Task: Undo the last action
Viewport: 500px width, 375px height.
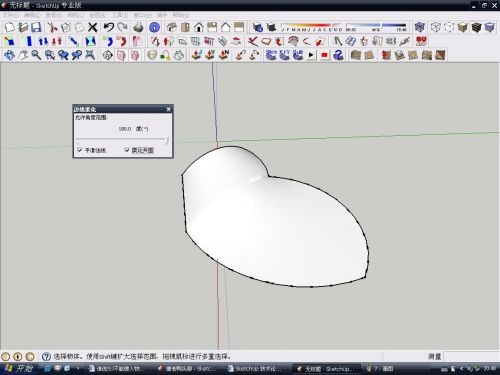Action: tap(109, 27)
